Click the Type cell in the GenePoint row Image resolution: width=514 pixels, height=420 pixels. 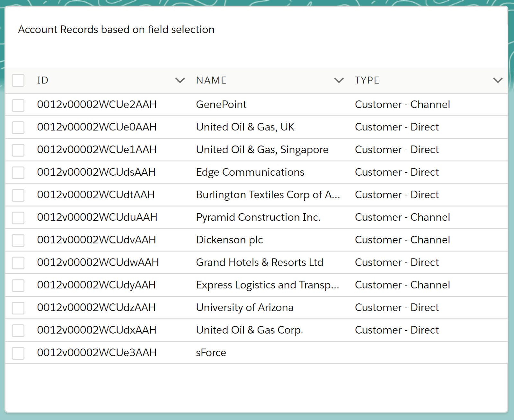[x=403, y=105]
